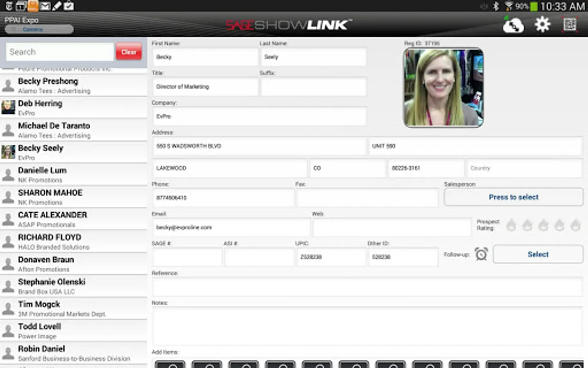Viewport: 588px width, 368px height.
Task: Click the Search input field
Action: click(x=60, y=52)
